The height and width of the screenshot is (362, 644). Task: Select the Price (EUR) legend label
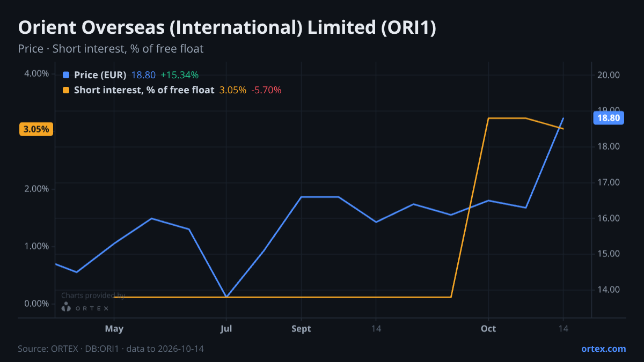tap(100, 75)
